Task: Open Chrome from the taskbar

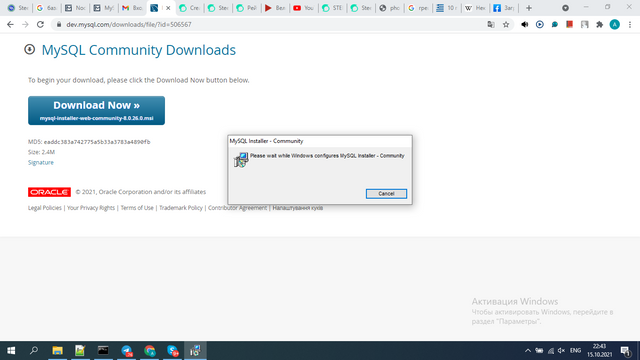Action: 149,350
